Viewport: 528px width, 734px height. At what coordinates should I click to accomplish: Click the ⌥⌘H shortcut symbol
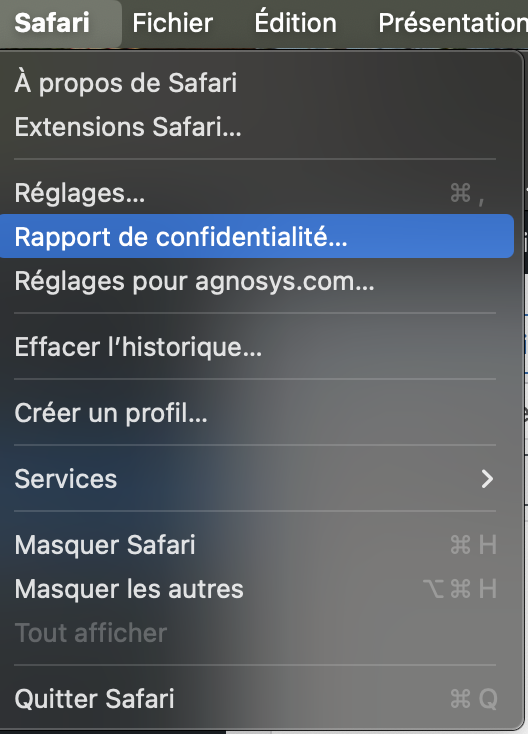[460, 588]
